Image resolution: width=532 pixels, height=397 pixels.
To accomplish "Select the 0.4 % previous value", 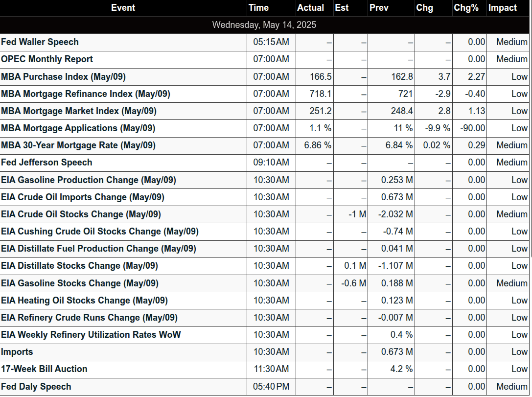I will coord(402,335).
